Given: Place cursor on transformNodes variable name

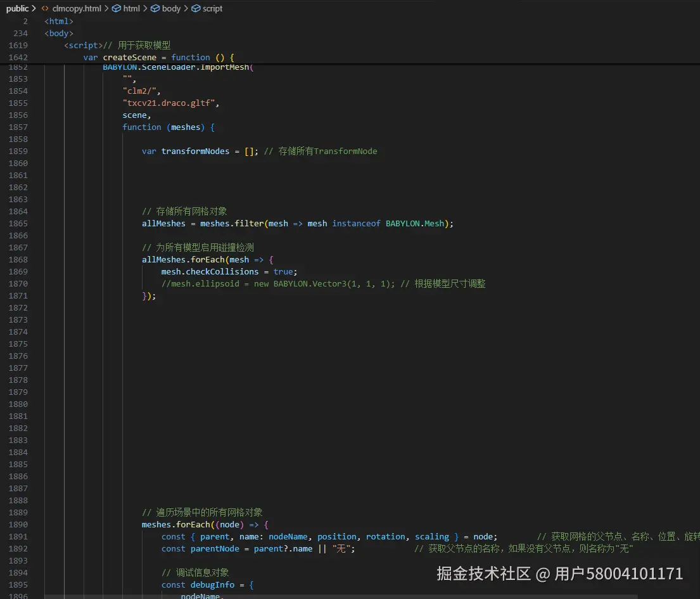Looking at the screenshot, I should coord(195,151).
